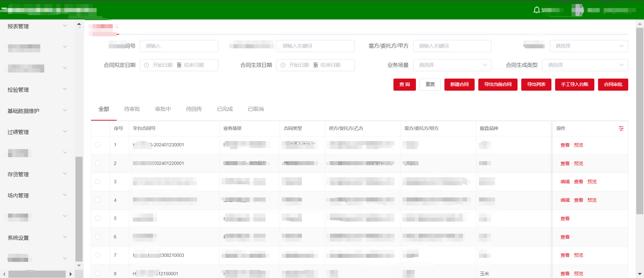Viewport: 644px width, 278px height.
Task: Click page vertical scrollbar thumb
Action: pos(640,121)
